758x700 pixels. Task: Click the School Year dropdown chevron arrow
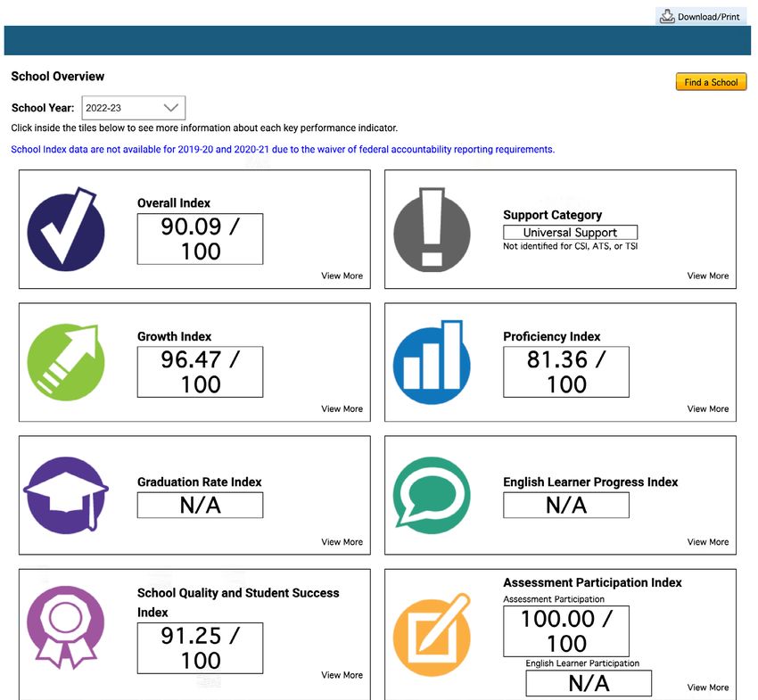[171, 108]
